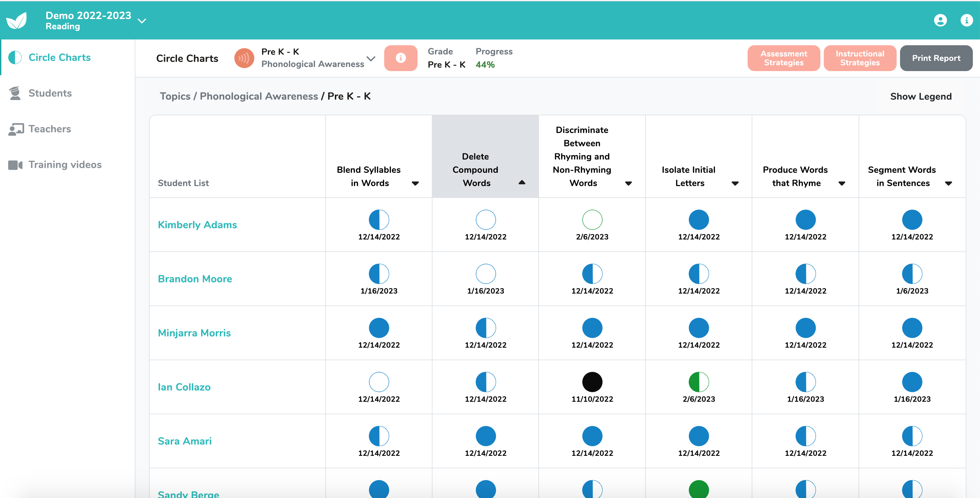Toggle Show Legend

pos(921,96)
